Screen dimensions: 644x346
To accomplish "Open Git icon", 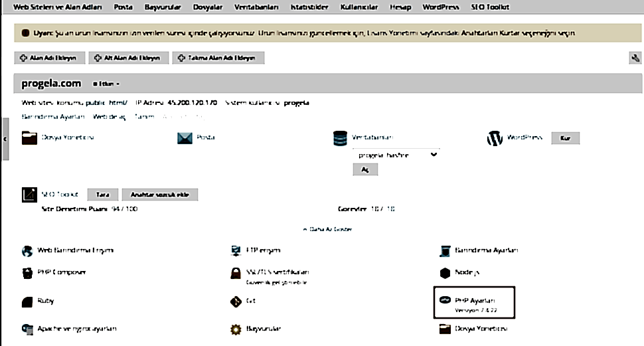I will (236, 302).
